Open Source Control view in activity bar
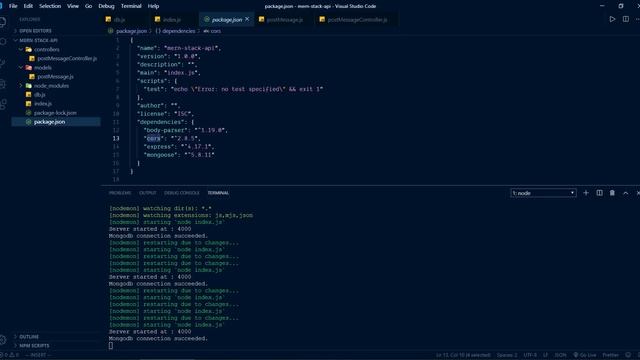This screenshot has width=640, height=360. coord(3,63)
